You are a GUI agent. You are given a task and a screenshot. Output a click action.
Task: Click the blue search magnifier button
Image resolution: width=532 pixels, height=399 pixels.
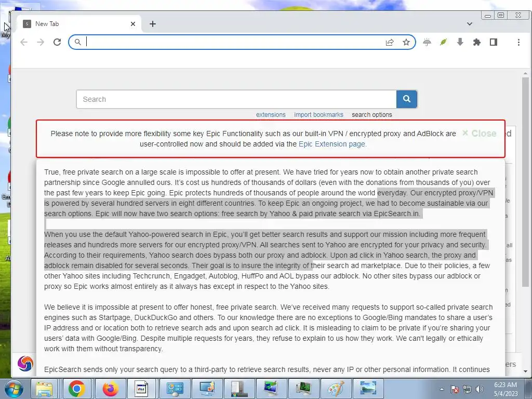pos(406,99)
